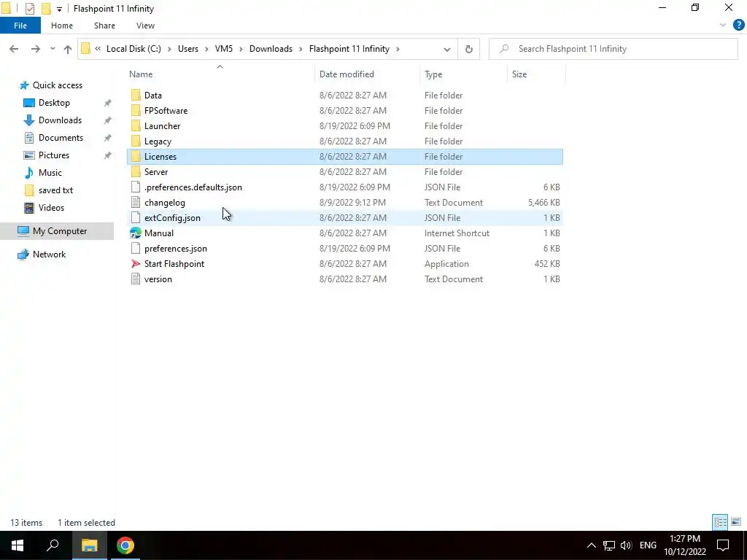Click the .preferences.defaults.json file icon
The image size is (747, 560).
pyautogui.click(x=136, y=187)
